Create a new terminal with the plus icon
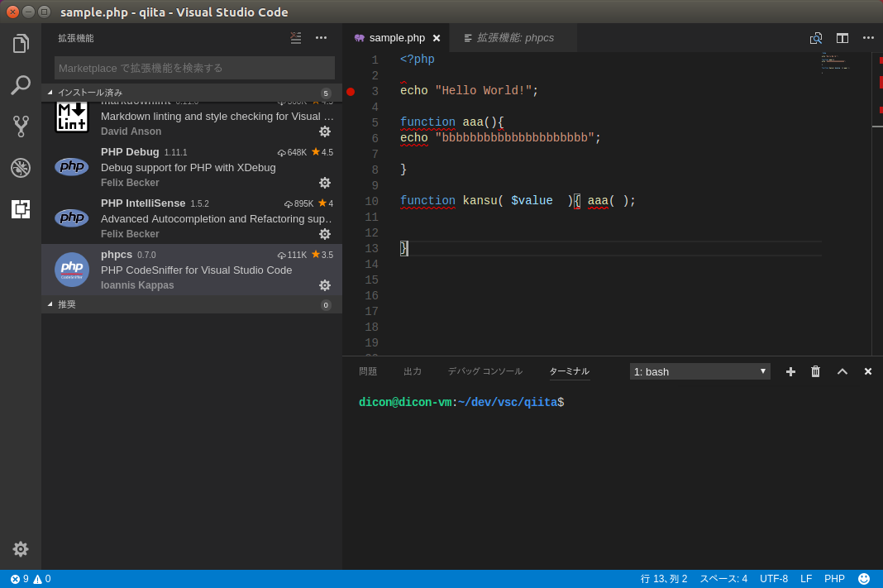883x588 pixels. point(790,371)
